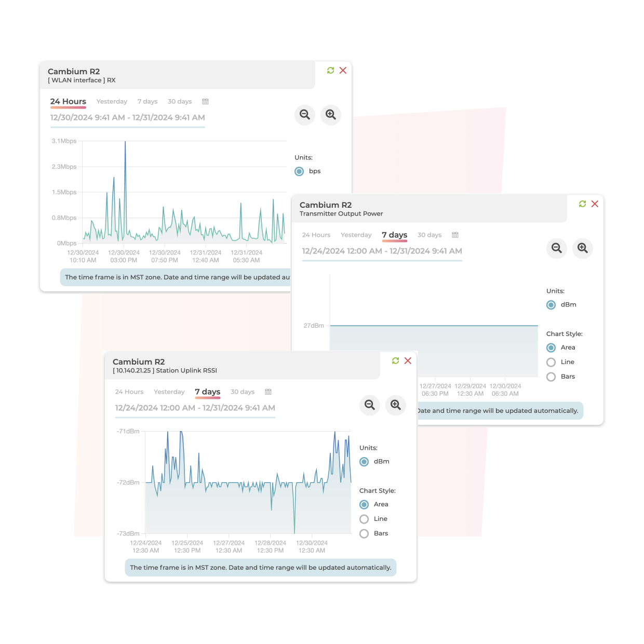Switch to 30 days in WLAN RX panel
This screenshot has width=644, height=644.
(180, 101)
